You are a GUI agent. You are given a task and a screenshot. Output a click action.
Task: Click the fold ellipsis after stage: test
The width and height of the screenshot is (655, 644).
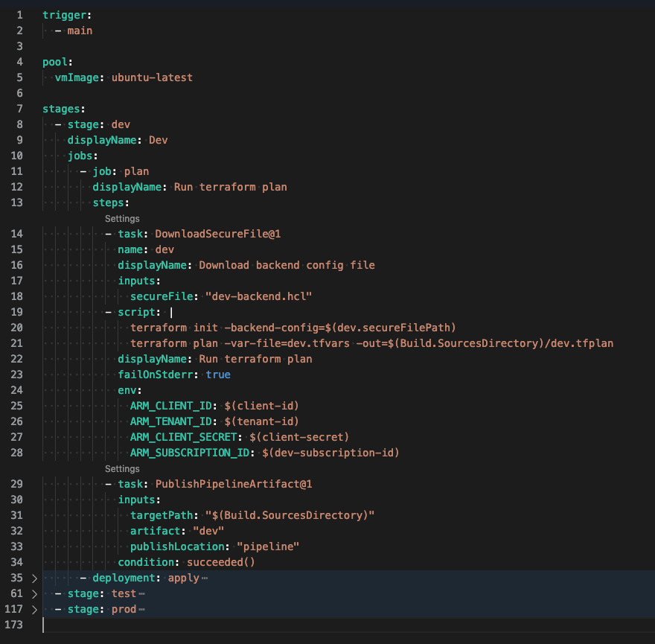click(141, 594)
